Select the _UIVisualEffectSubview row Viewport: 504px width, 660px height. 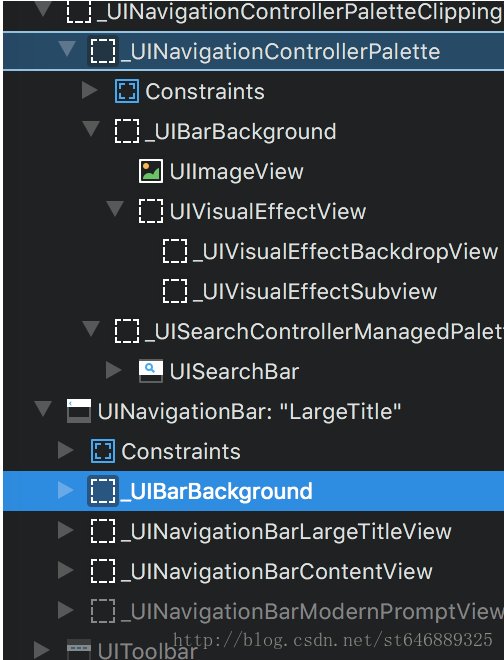253,291
